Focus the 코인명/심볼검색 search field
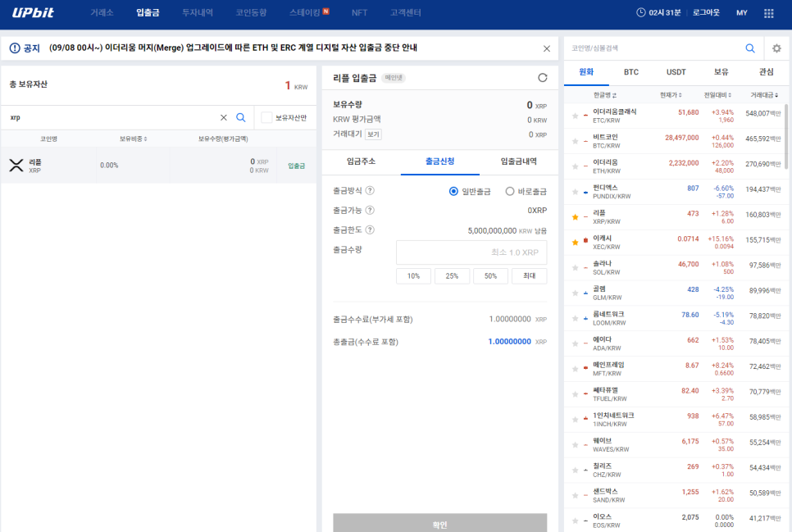Screen dimensions: 792x532 coord(654,48)
